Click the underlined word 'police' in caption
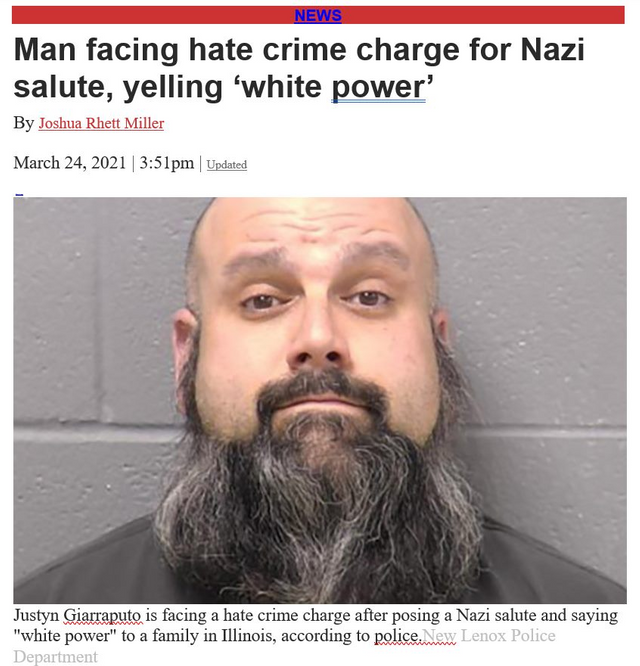 click(397, 635)
